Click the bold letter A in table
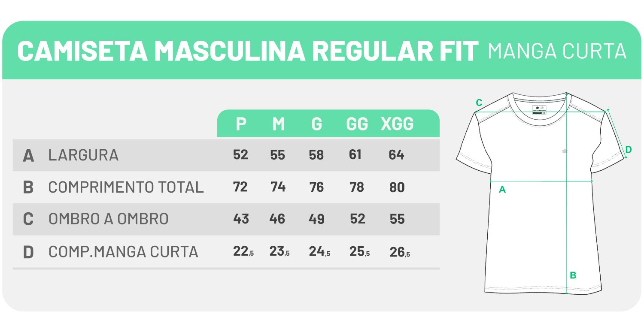Screen dimensions: 644x326 pyautogui.click(x=28, y=155)
